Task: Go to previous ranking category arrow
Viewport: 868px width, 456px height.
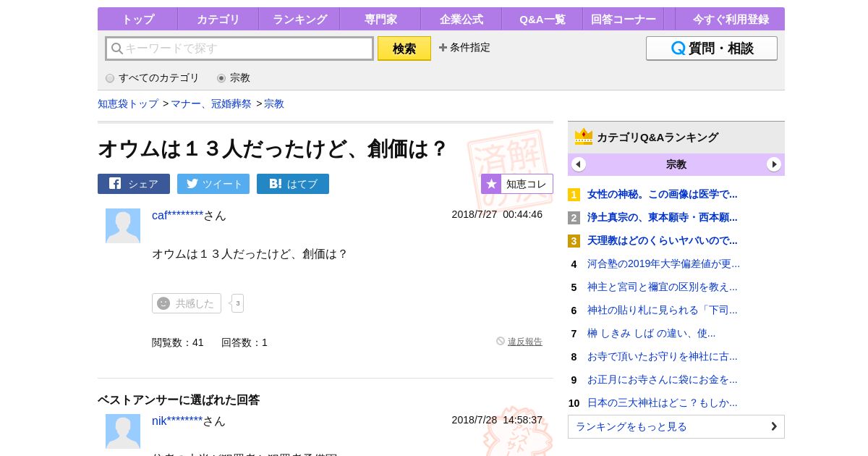Action: (579, 164)
